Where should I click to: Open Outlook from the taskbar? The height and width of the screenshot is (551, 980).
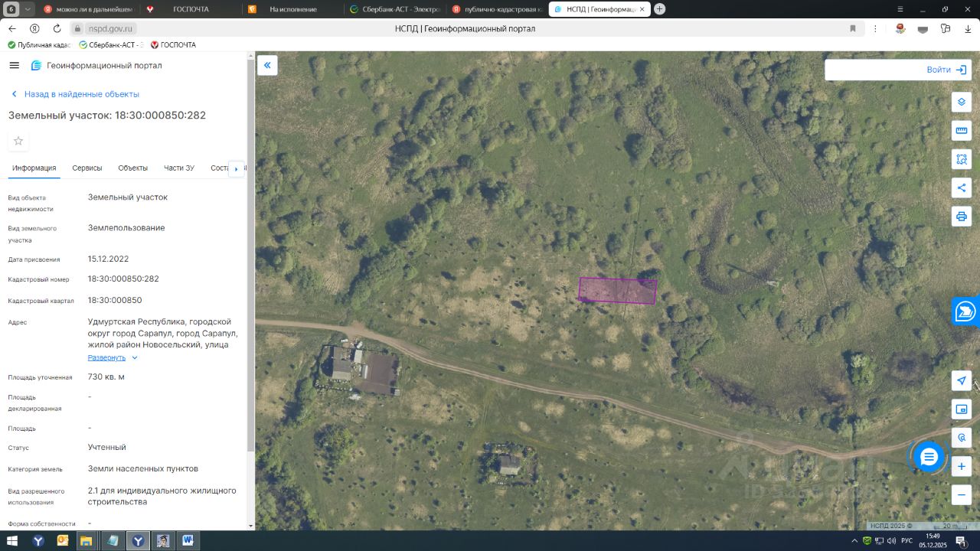pyautogui.click(x=63, y=541)
